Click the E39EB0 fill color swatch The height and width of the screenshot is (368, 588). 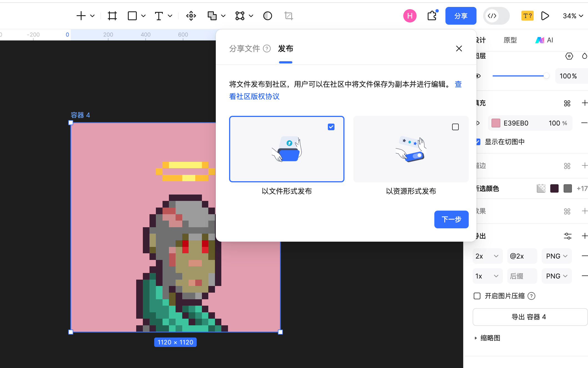point(496,123)
